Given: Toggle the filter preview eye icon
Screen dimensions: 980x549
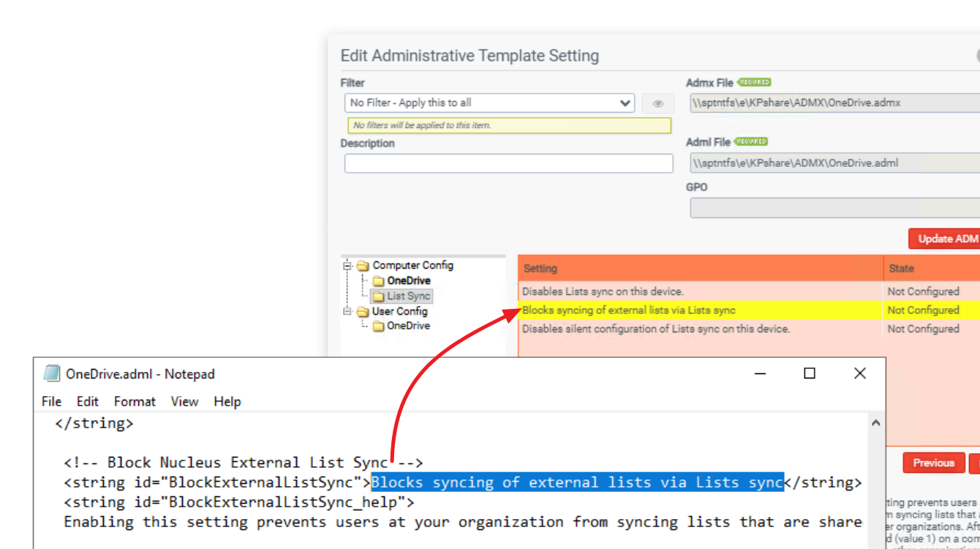Looking at the screenshot, I should tap(658, 103).
